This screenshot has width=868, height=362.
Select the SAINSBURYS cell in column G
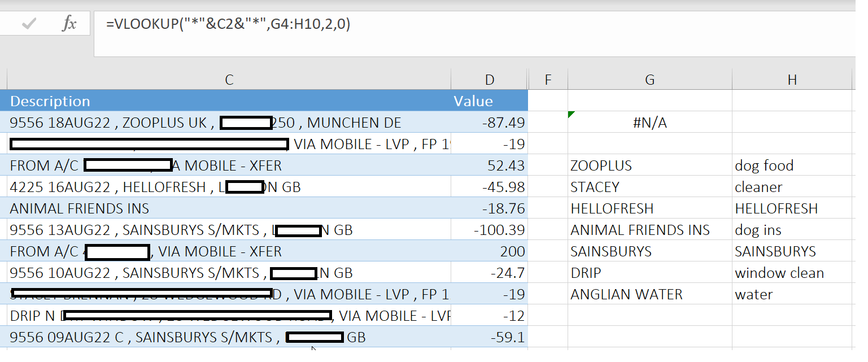pos(649,251)
